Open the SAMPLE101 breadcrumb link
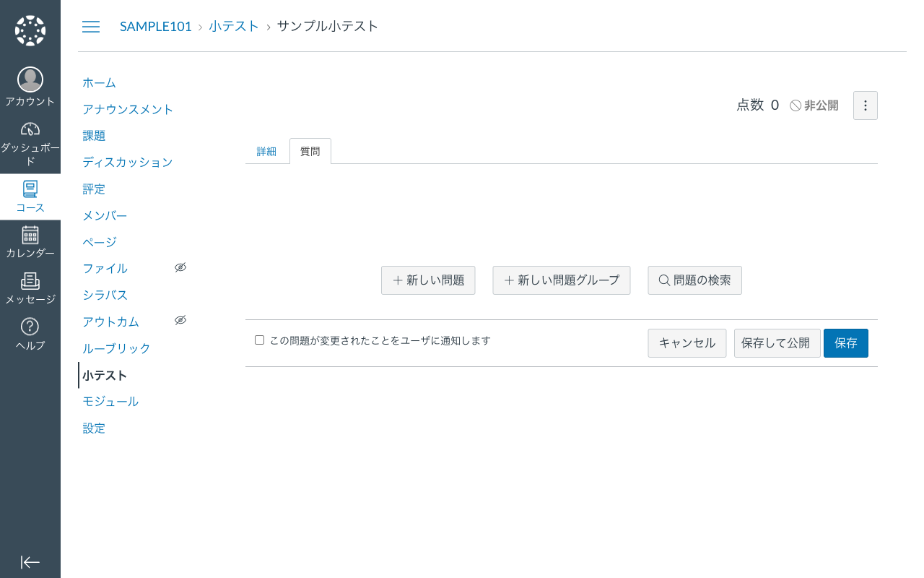924x578 pixels. click(155, 26)
